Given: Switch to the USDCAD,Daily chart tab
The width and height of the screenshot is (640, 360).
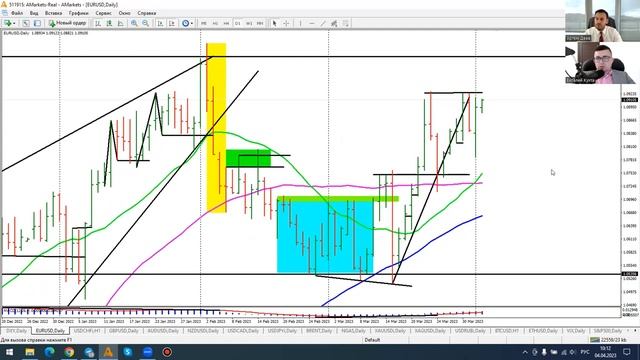Looking at the screenshot, I should 243,331.
